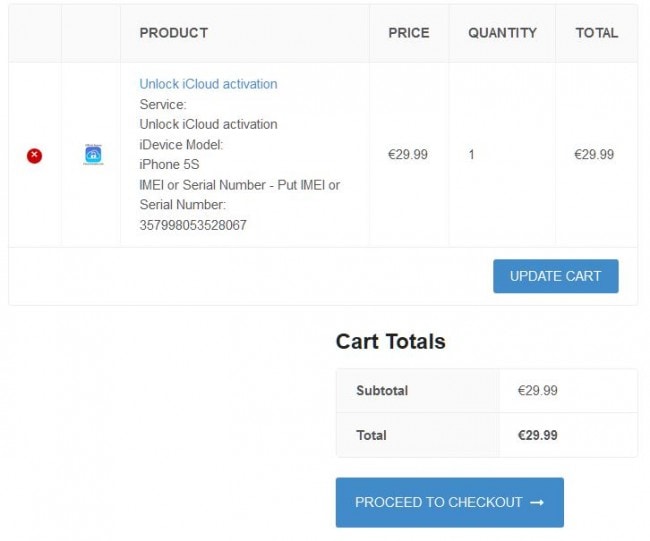The width and height of the screenshot is (650, 541).
Task: Click the PRODUCT column header
Action: (x=174, y=33)
